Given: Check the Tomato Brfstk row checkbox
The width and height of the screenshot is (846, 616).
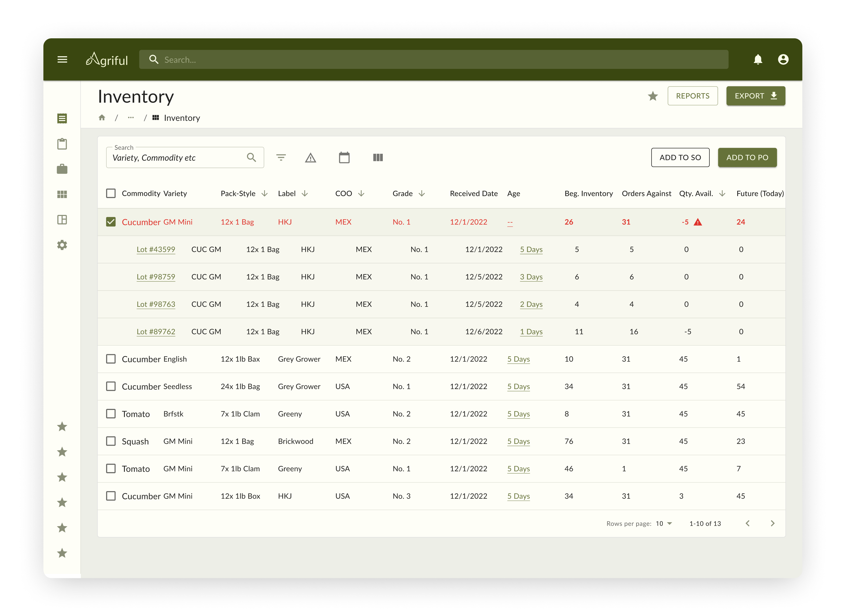Looking at the screenshot, I should click(x=111, y=414).
